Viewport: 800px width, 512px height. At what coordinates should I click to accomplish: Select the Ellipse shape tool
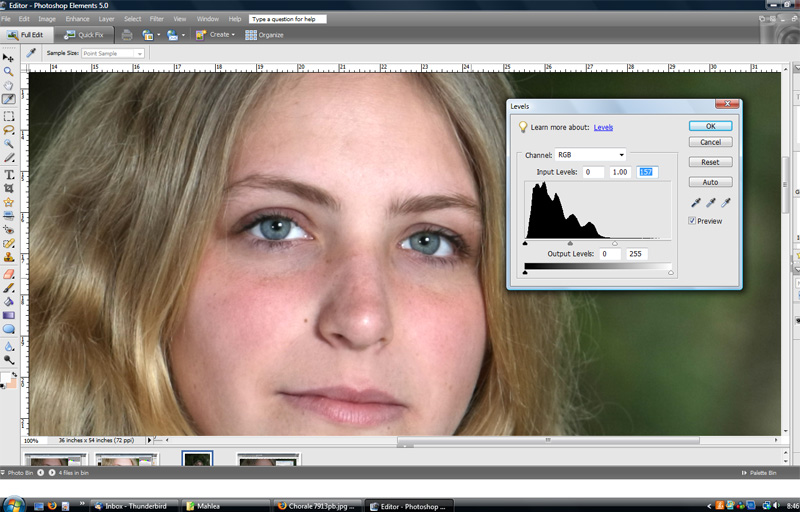(8, 329)
